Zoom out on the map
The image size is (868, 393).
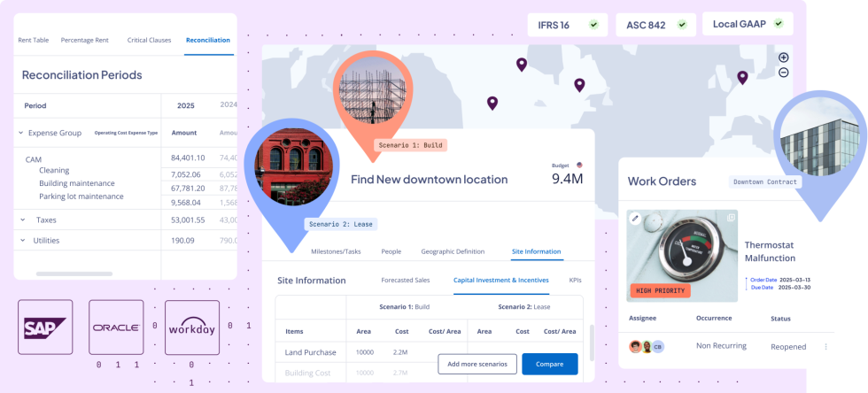(783, 73)
